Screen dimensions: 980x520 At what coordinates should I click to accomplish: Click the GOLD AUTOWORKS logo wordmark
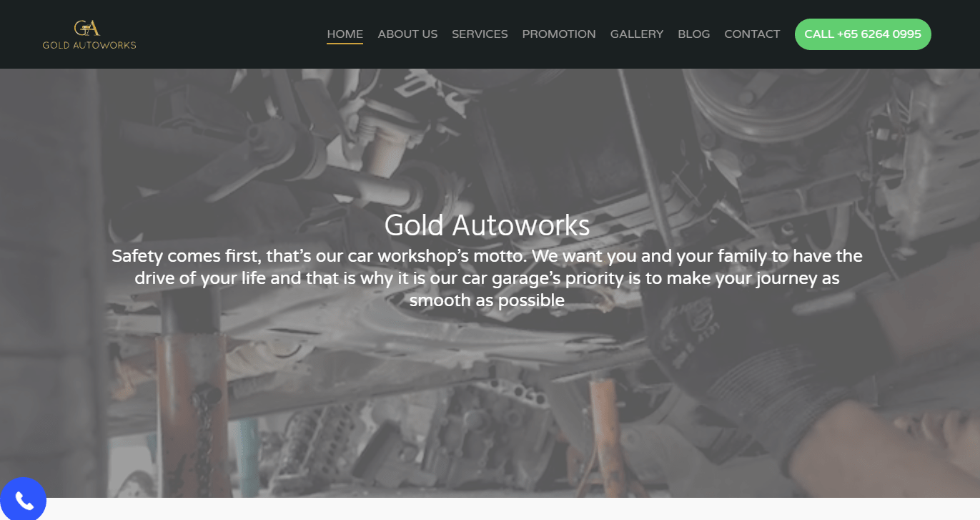pyautogui.click(x=89, y=45)
